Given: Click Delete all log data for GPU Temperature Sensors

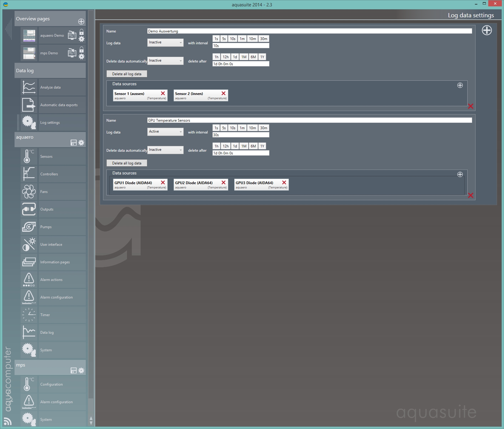Looking at the screenshot, I should pyautogui.click(x=127, y=163).
